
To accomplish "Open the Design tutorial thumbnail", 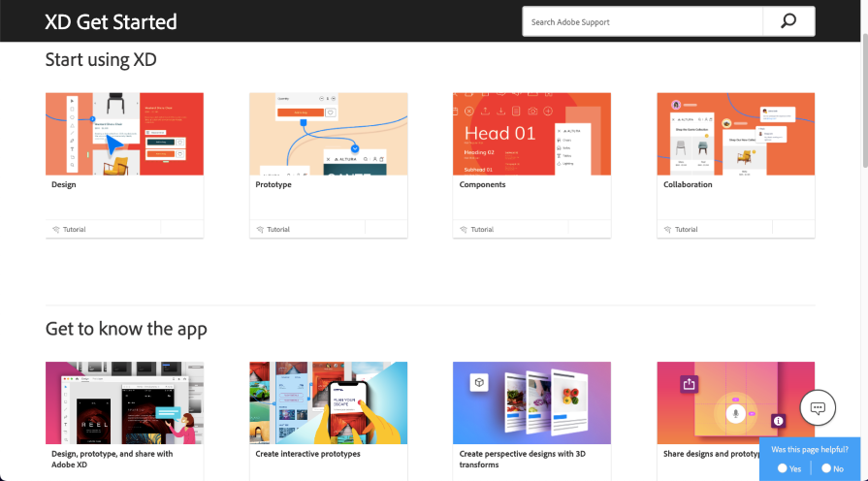I will point(124,134).
